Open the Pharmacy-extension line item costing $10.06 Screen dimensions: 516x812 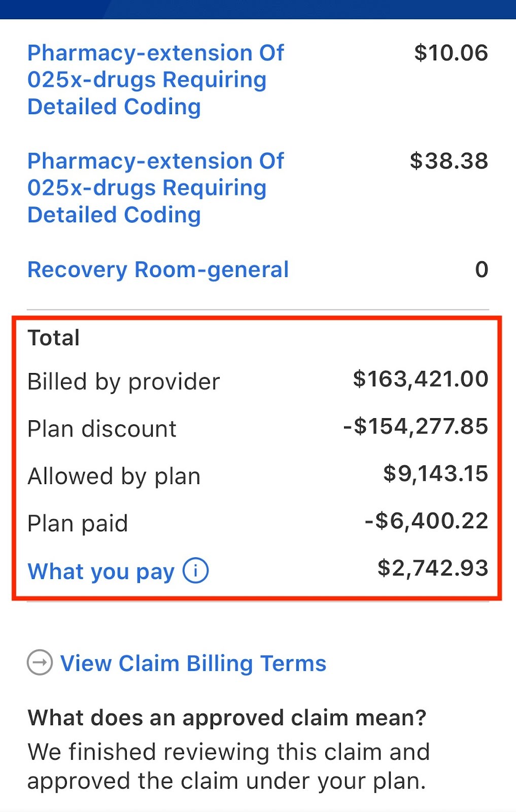click(156, 80)
